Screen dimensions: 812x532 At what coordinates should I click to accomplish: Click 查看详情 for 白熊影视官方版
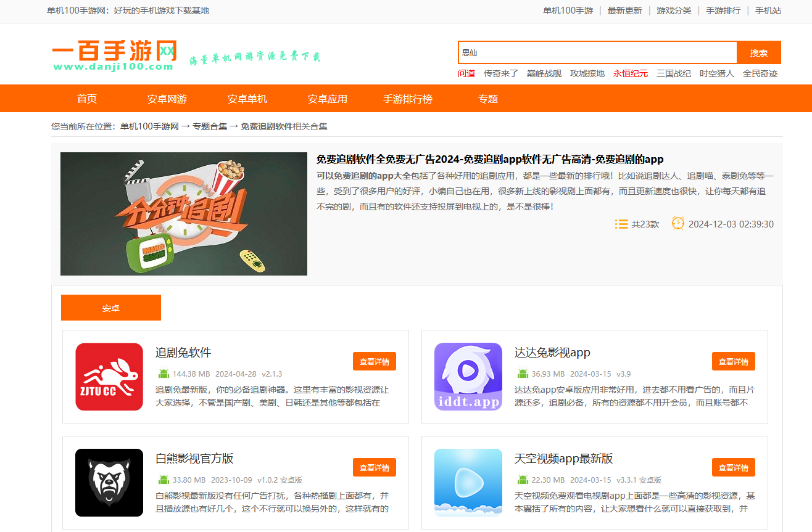coord(375,467)
